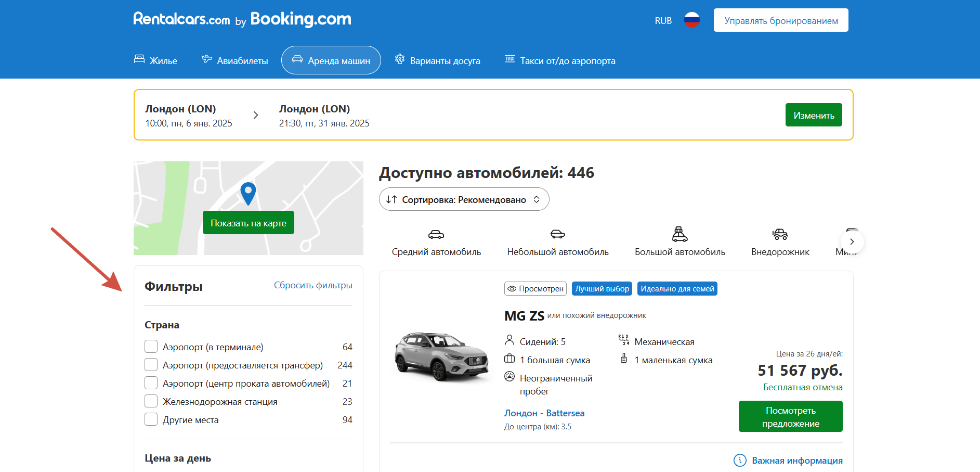Check Железнодорожная станция filter

(151, 401)
